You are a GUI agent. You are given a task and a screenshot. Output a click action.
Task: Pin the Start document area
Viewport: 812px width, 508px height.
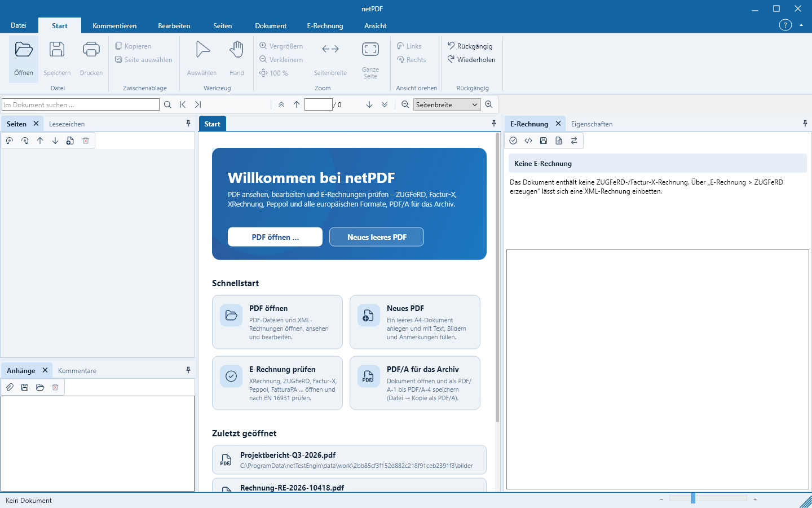click(x=494, y=124)
